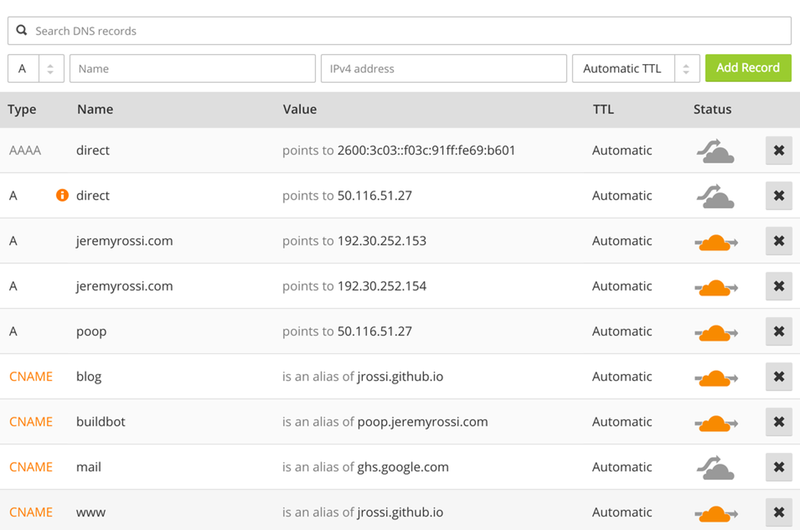Toggle the grey cloud for mail CNAME

[x=715, y=468]
